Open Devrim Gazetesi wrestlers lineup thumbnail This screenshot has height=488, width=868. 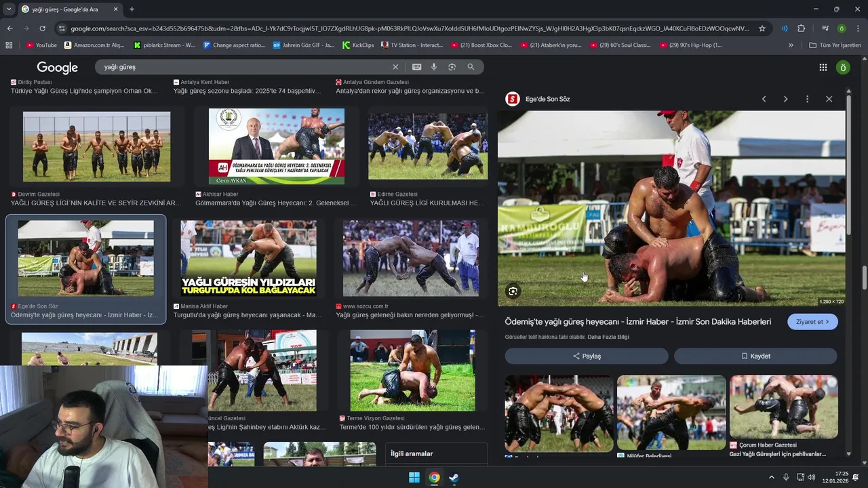97,146
